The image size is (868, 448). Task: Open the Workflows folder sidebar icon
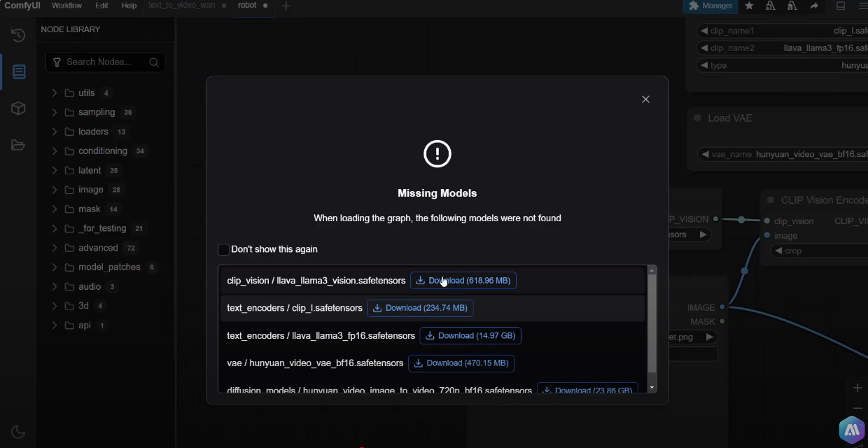(x=18, y=145)
